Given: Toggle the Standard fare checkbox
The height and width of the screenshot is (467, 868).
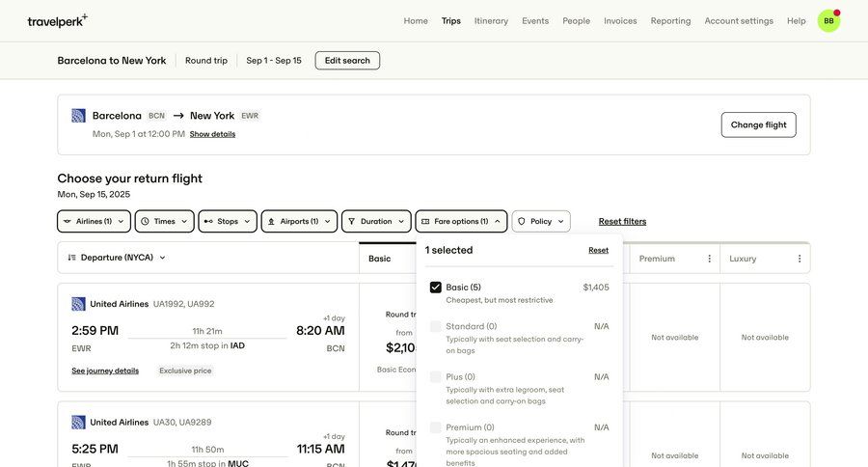Looking at the screenshot, I should tap(436, 327).
